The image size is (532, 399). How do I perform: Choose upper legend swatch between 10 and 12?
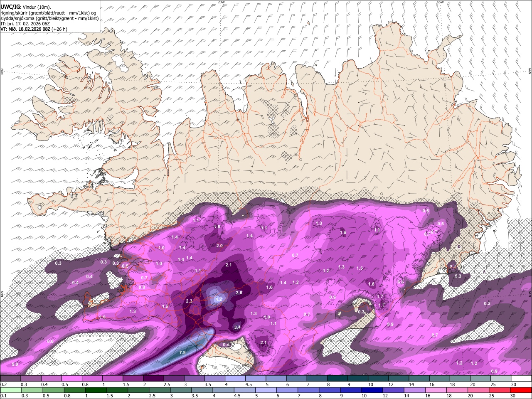pyautogui.click(x=378, y=379)
